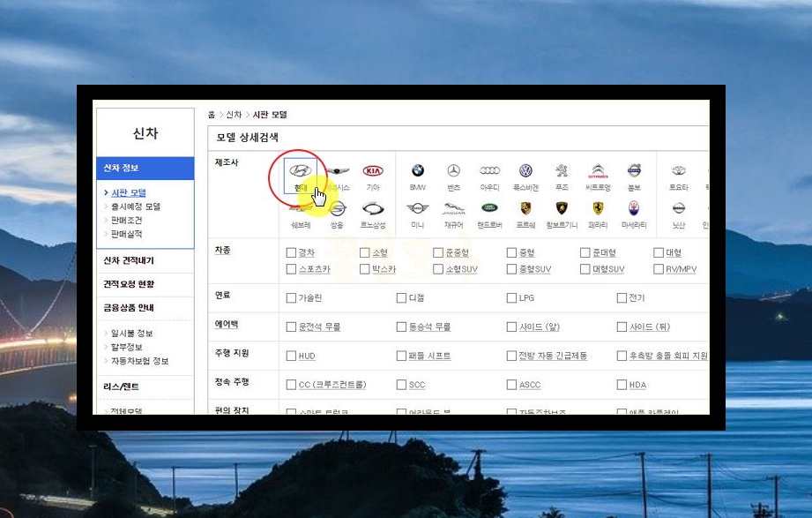Pick the Maserati (마세라티) trident logo
Screen dimensions: 812x518
point(635,208)
